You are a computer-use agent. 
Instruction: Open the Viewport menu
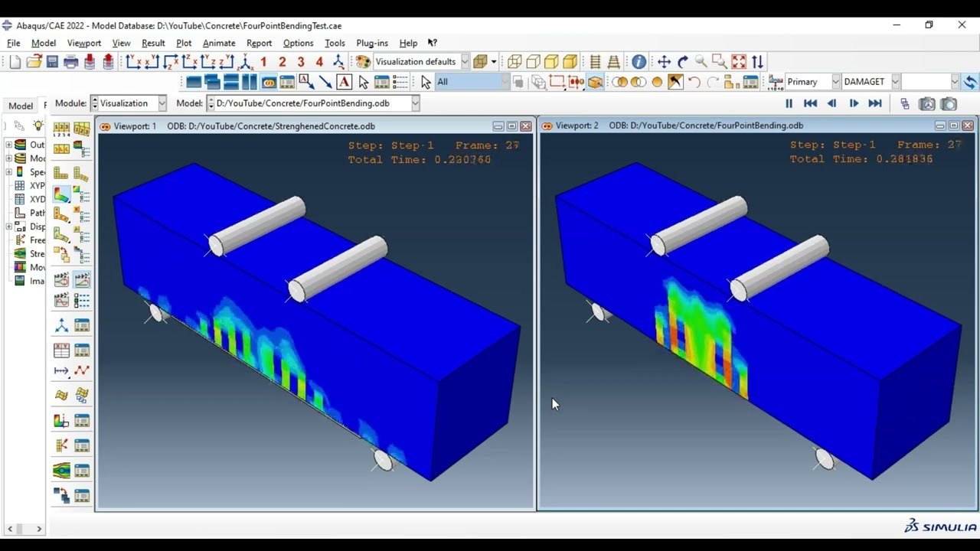click(84, 43)
